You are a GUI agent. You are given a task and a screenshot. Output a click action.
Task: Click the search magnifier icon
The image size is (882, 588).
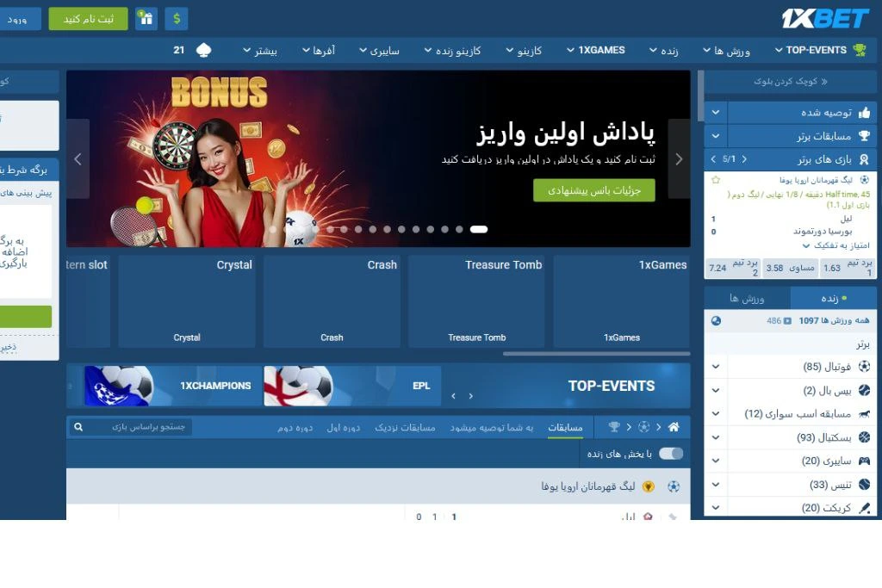(x=78, y=427)
